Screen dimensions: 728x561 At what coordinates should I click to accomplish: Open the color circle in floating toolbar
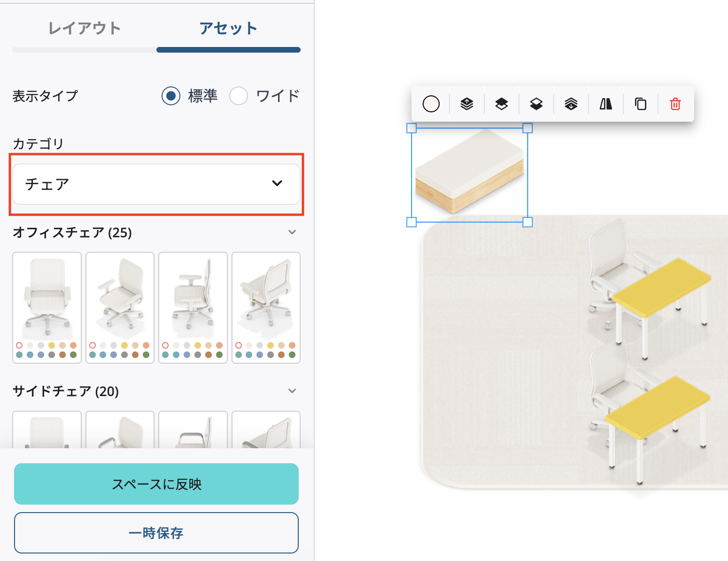click(431, 104)
